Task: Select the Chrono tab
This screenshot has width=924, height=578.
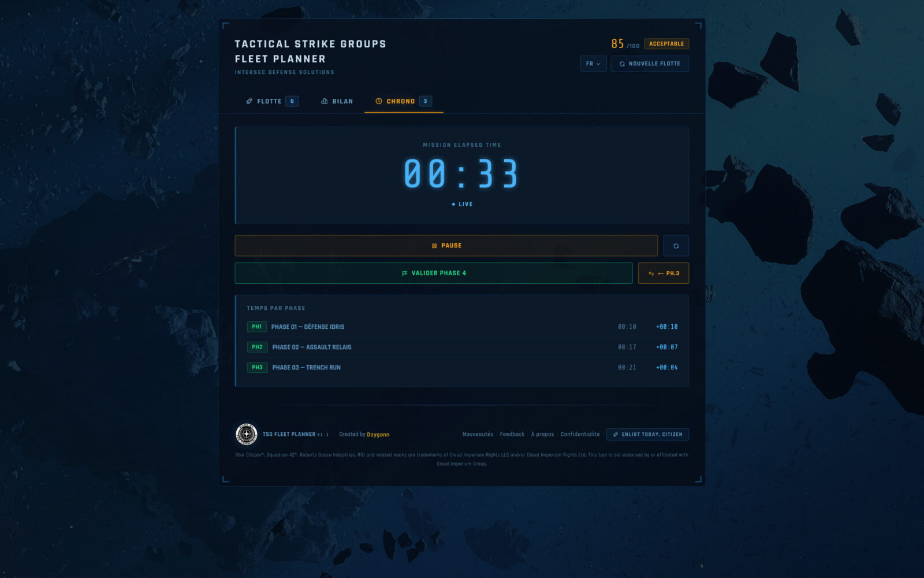Action: (404, 101)
